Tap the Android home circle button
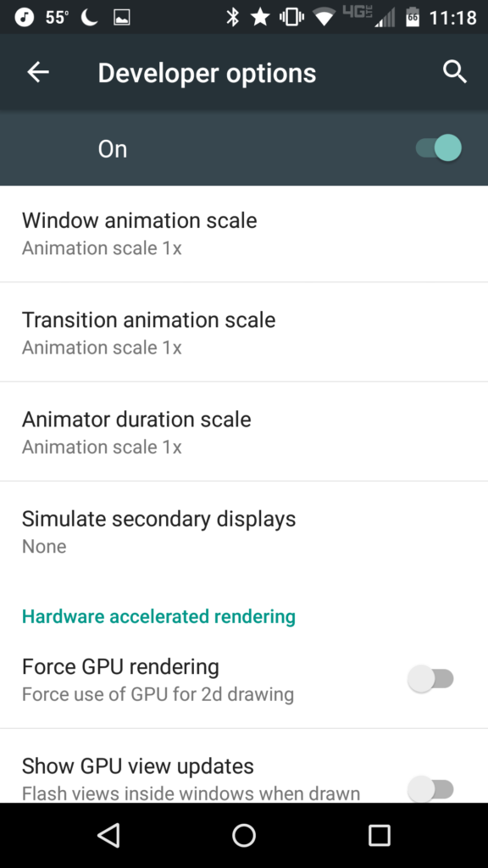This screenshot has width=488, height=868. click(x=244, y=835)
